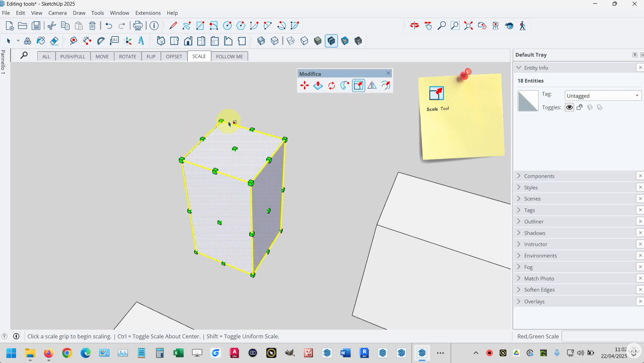Switch to the FOLLOW ME scene tab
The height and width of the screenshot is (363, 644).
point(229,56)
